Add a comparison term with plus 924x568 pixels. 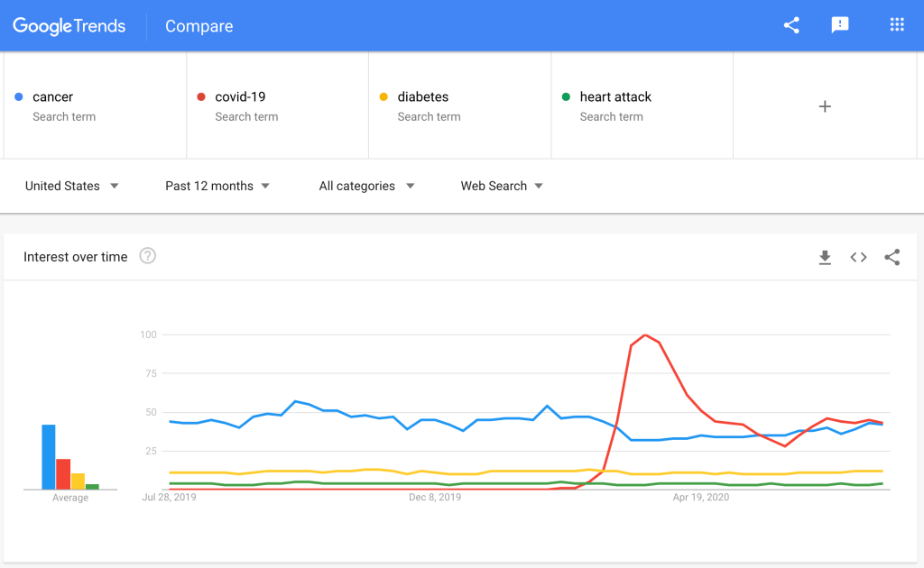(x=824, y=106)
